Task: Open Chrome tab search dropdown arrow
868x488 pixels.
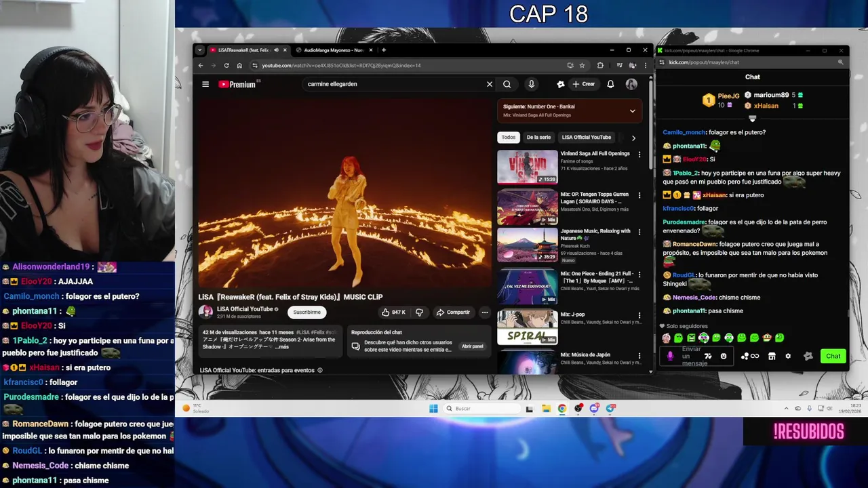Action: coord(199,50)
